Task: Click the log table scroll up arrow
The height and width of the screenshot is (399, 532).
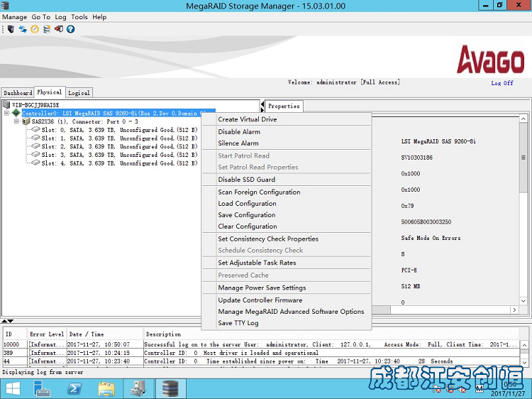Action: tap(524, 344)
